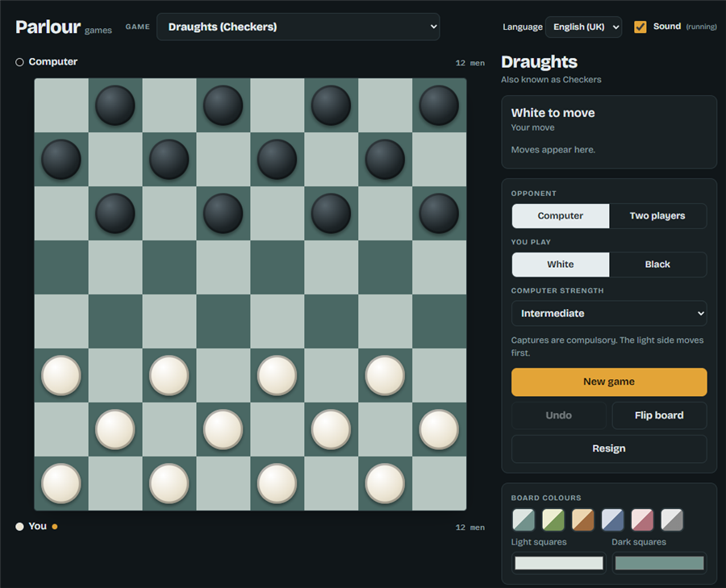Click the Parlour games logo

pyautogui.click(x=64, y=27)
